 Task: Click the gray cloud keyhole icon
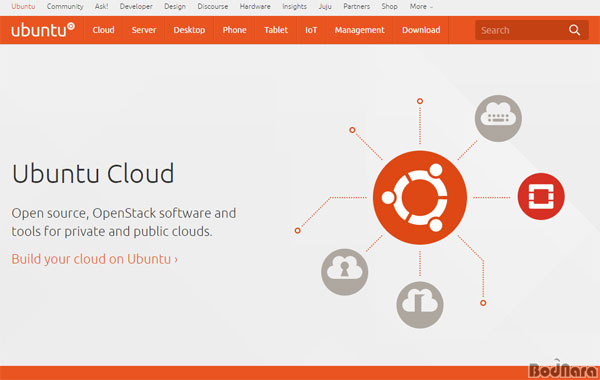point(344,272)
